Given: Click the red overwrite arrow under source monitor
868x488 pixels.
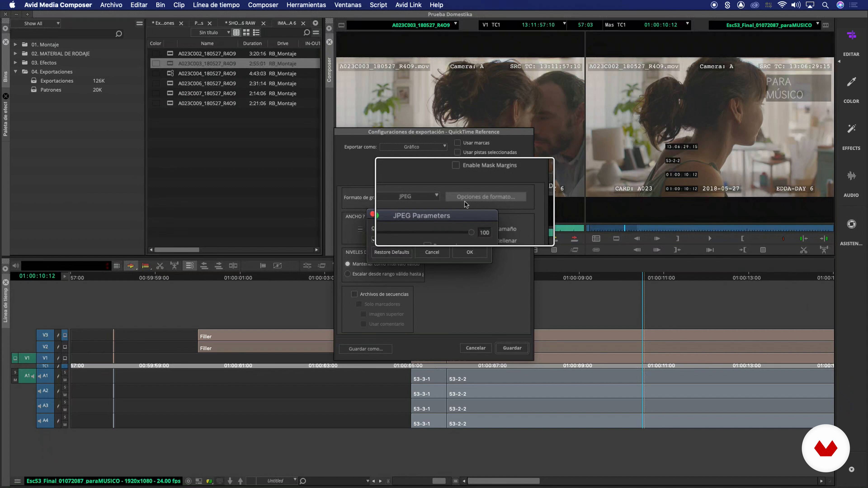Looking at the screenshot, I should [575, 239].
